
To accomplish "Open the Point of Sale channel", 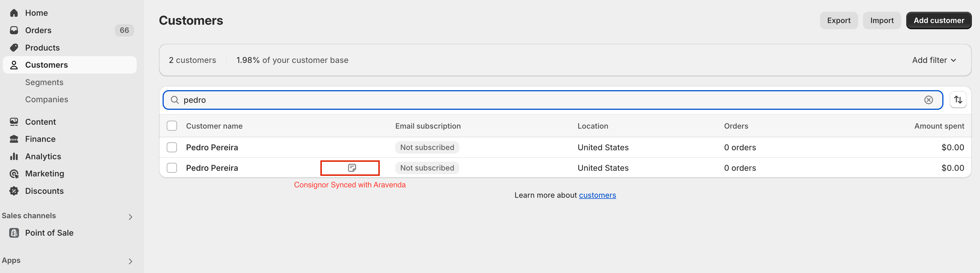I will coord(50,233).
